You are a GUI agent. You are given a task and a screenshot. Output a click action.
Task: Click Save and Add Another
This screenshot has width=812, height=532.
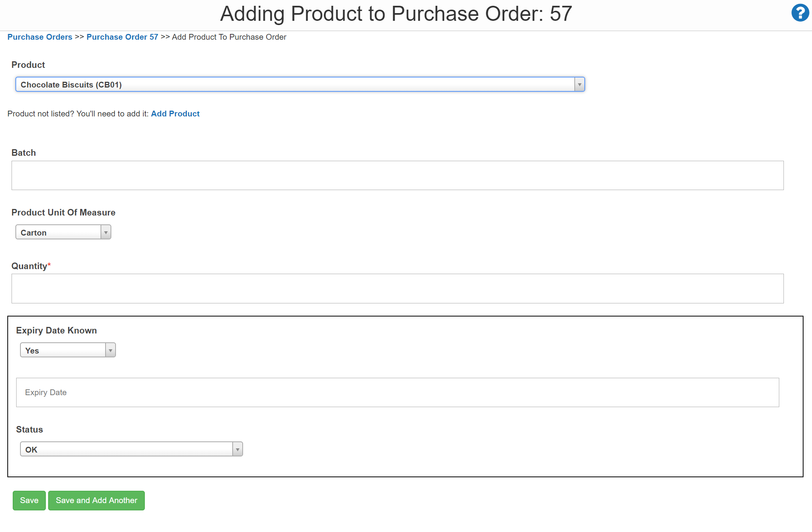click(96, 500)
